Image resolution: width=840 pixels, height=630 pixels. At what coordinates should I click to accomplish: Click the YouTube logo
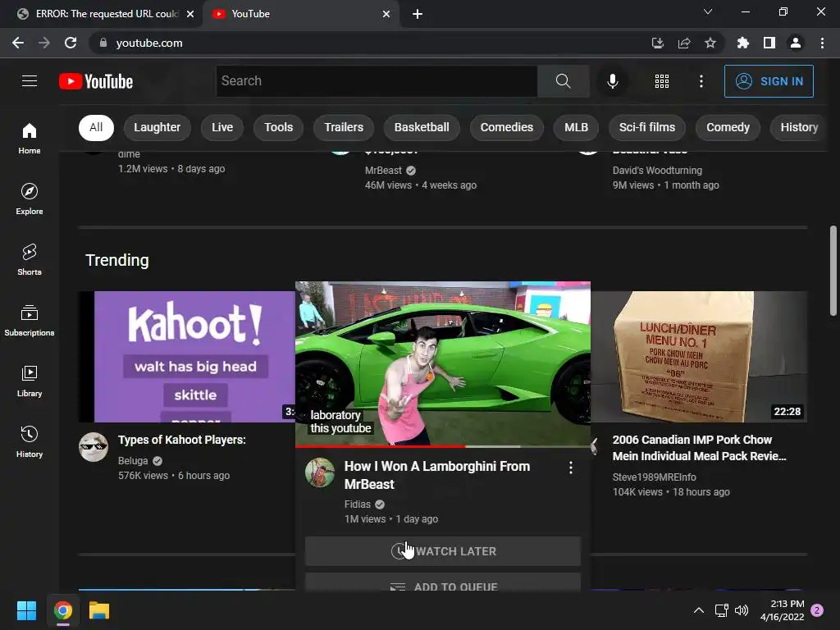click(96, 81)
